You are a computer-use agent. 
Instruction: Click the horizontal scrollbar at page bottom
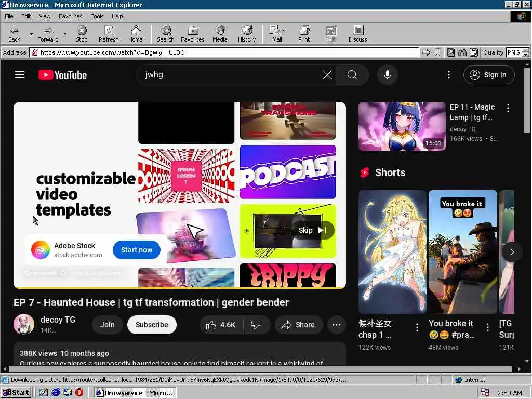pyautogui.click(x=260, y=369)
